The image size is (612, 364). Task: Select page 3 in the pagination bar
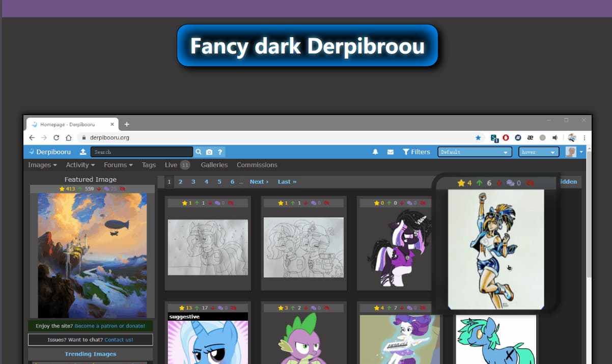193,182
